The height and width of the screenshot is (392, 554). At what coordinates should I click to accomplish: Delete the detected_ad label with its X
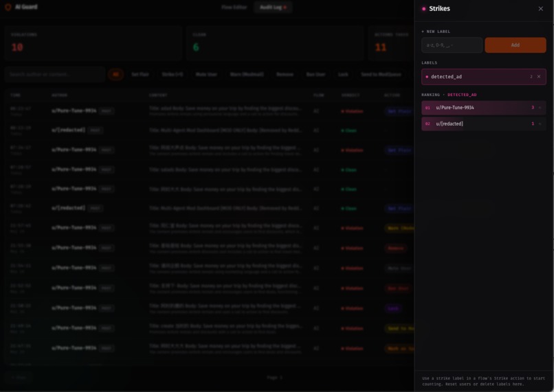[x=539, y=77]
